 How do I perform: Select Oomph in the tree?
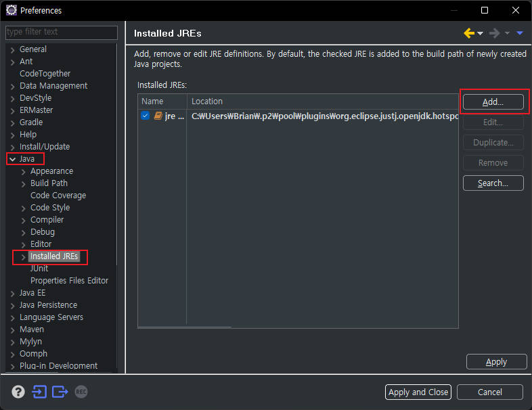coord(33,354)
